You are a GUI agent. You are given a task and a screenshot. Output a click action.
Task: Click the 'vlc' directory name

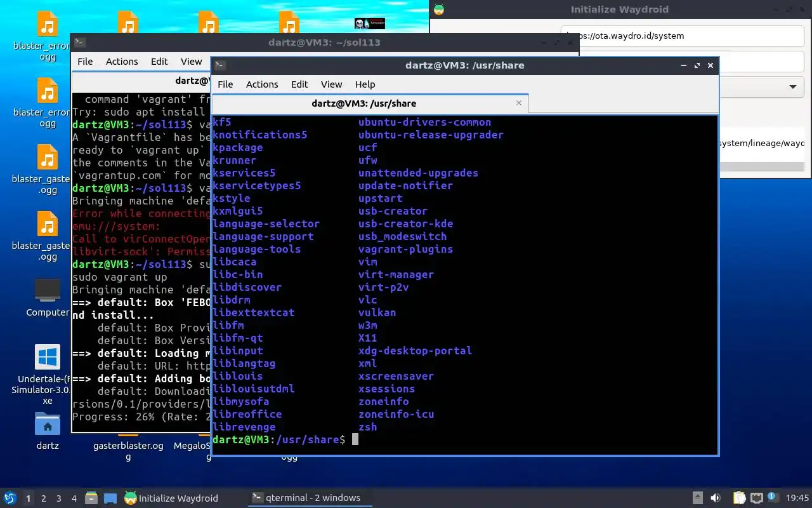tap(368, 300)
